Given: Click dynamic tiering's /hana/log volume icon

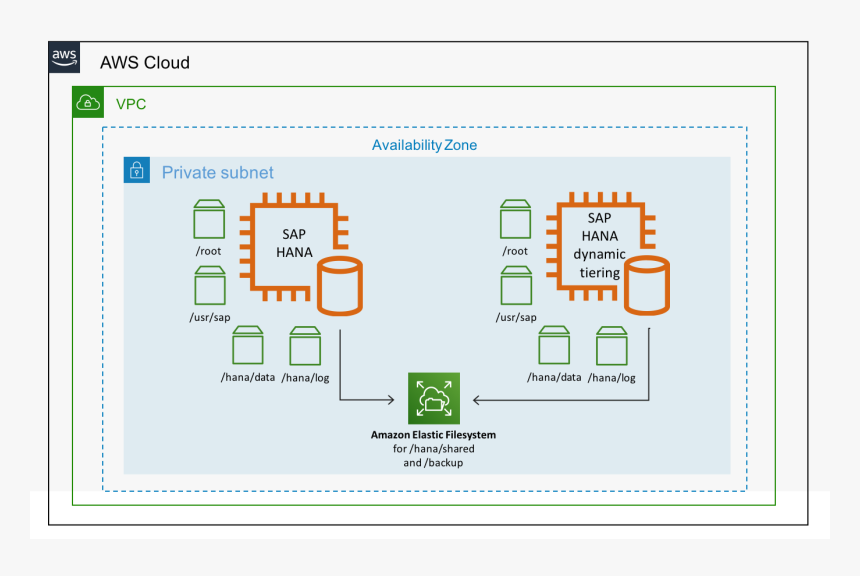Looking at the screenshot, I should pos(612,346).
